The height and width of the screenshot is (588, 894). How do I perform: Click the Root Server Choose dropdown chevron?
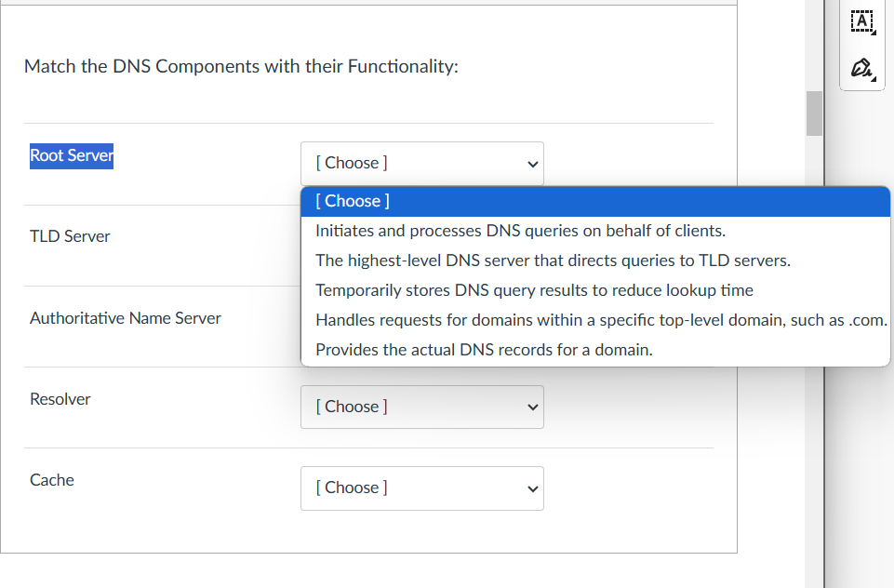click(531, 163)
